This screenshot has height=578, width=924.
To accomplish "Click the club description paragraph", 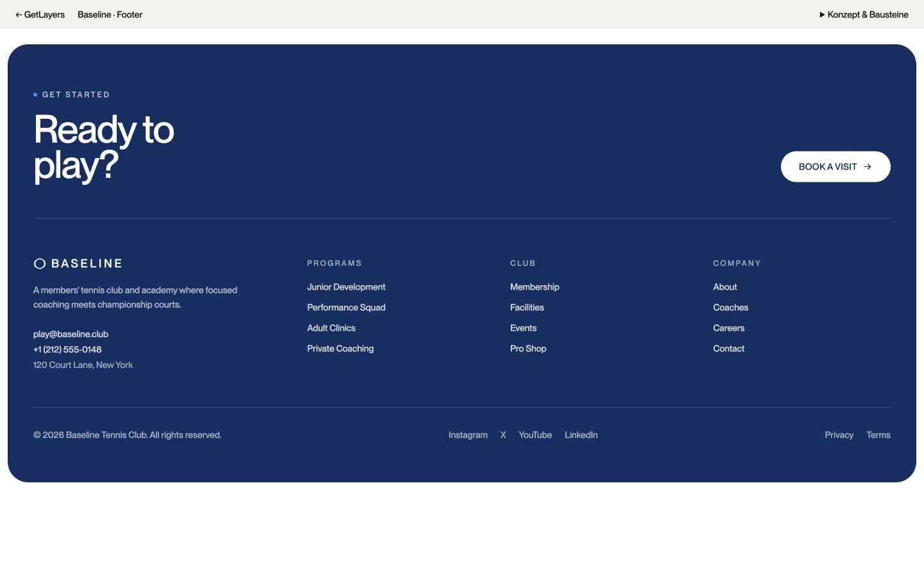I will pyautogui.click(x=135, y=297).
